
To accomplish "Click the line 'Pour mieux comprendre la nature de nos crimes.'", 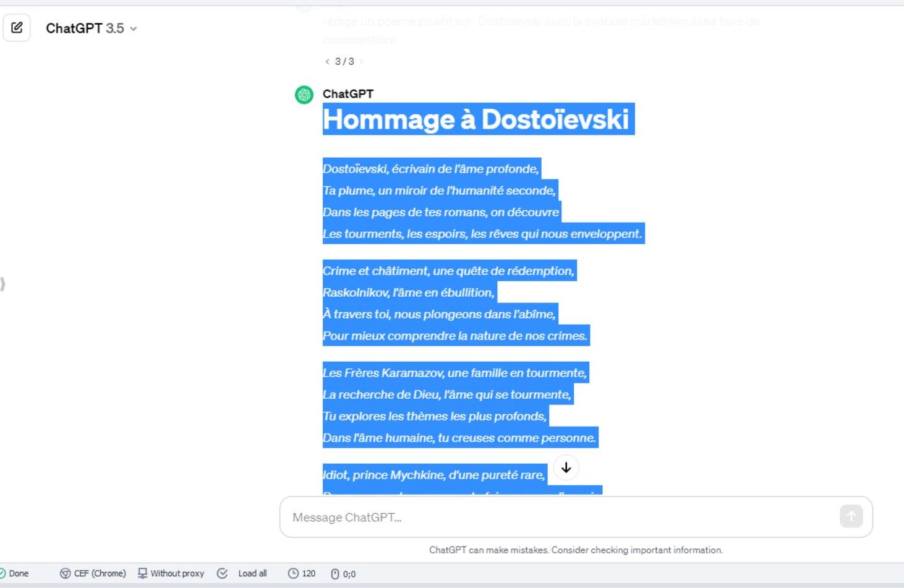I will pos(455,336).
